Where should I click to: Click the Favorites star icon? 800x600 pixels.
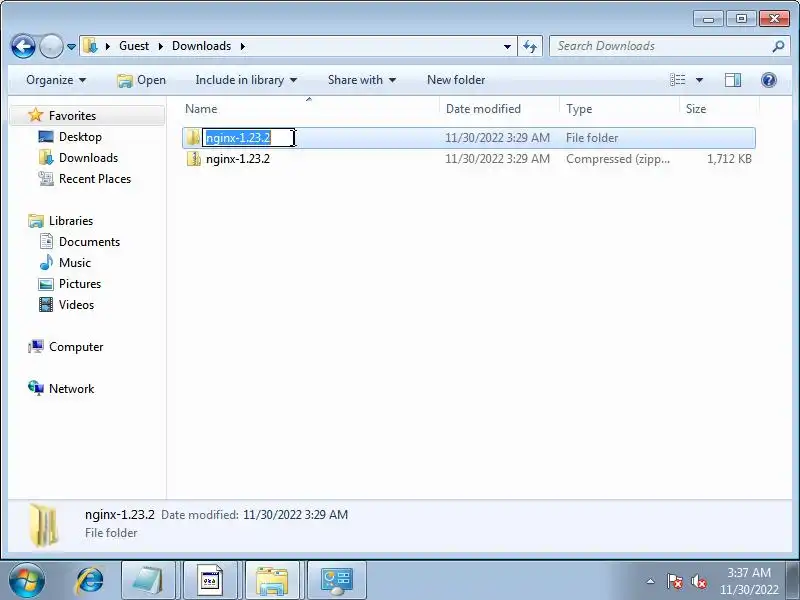pyautogui.click(x=35, y=115)
